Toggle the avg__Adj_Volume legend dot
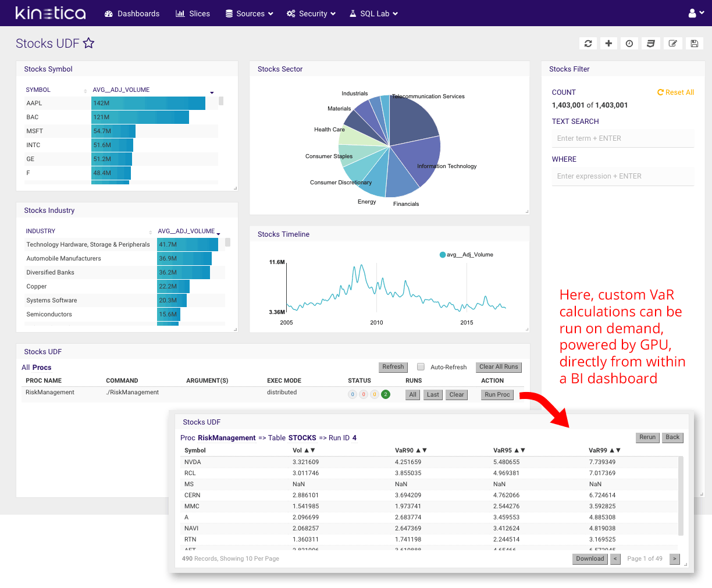 click(443, 255)
